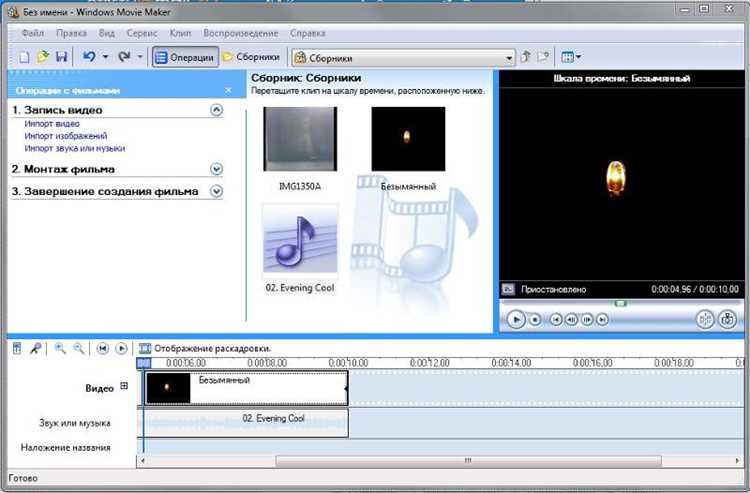750x493 pixels.
Task: Split the clip at current frame
Action: click(705, 319)
